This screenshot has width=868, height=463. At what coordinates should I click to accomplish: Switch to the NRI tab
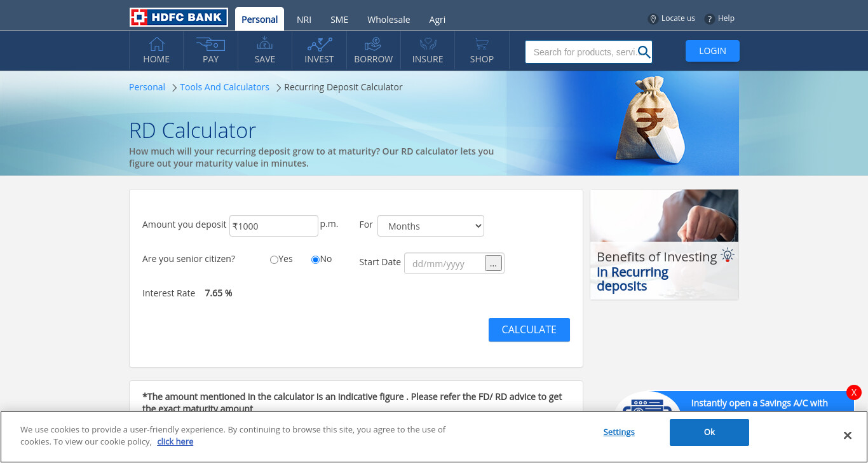tap(304, 20)
